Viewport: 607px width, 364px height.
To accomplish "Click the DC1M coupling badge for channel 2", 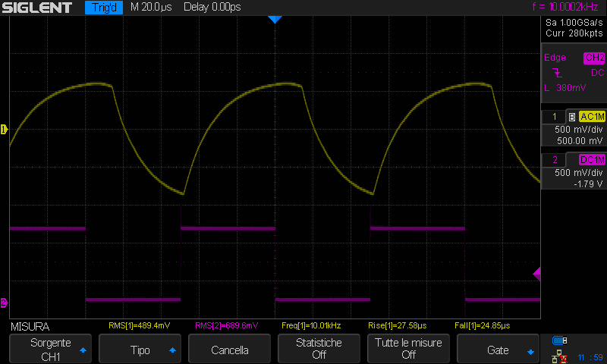I will coord(592,160).
